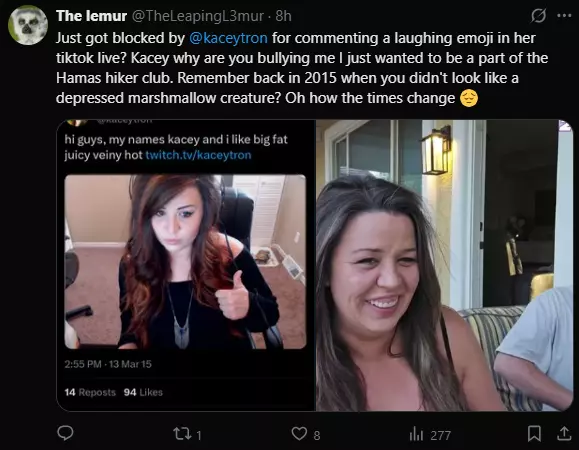
Task: Click the like count number 8
Action: [x=317, y=435]
